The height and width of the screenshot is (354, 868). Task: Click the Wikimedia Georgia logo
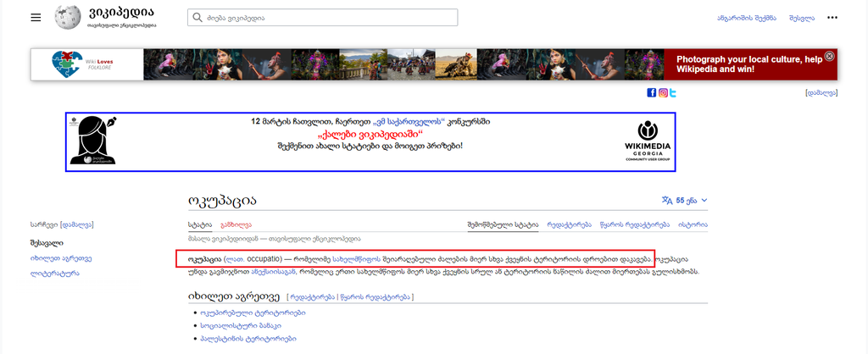648,141
